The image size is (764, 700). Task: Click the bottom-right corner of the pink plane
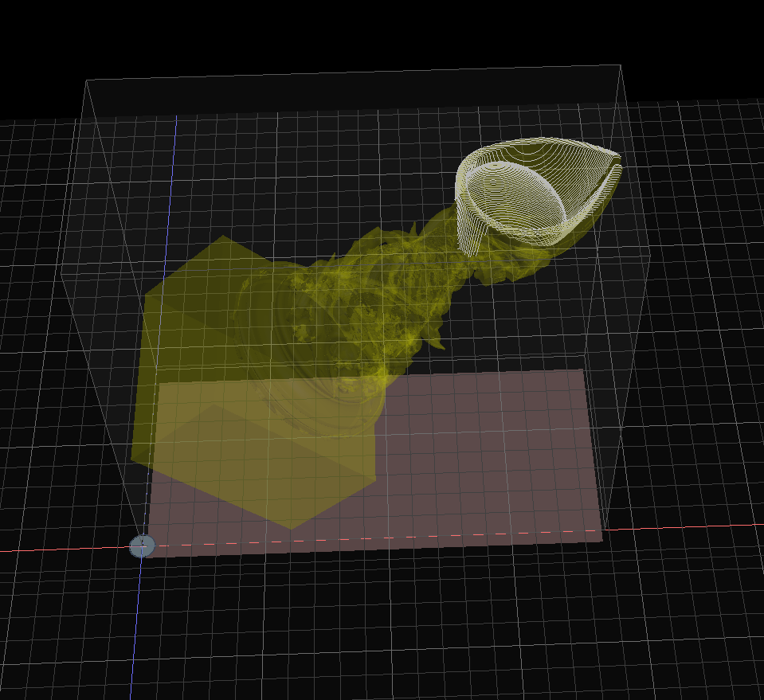point(602,542)
